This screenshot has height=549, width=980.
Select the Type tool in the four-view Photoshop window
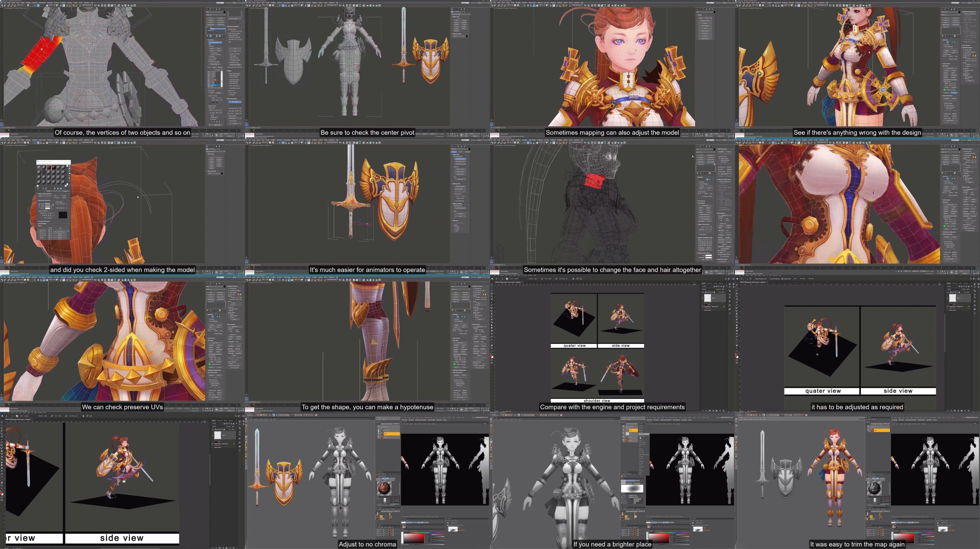pos(492,334)
